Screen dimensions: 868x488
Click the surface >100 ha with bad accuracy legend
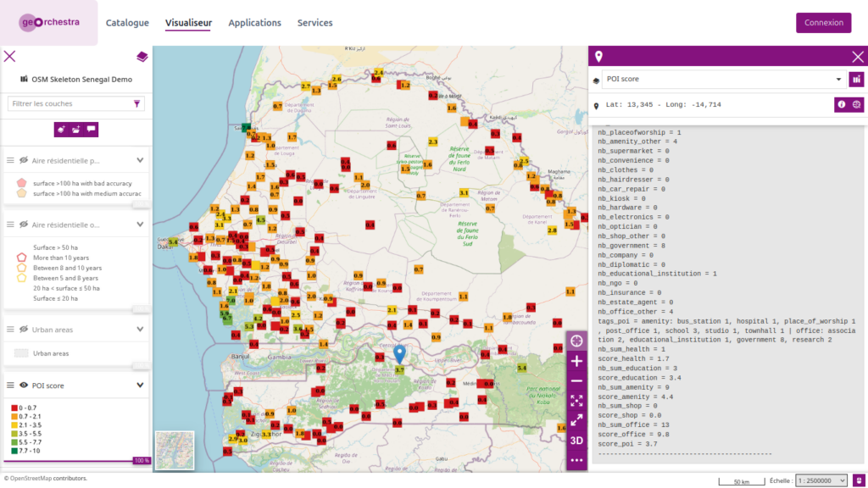point(82,183)
